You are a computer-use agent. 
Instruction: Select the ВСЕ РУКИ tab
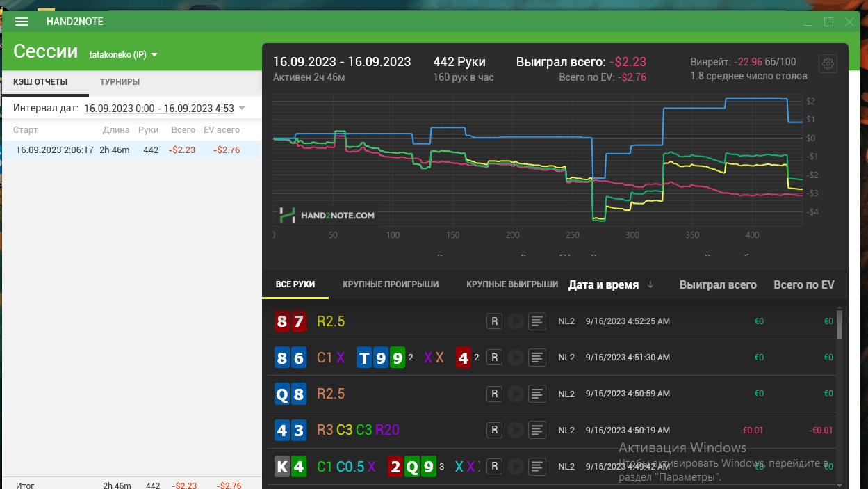295,284
